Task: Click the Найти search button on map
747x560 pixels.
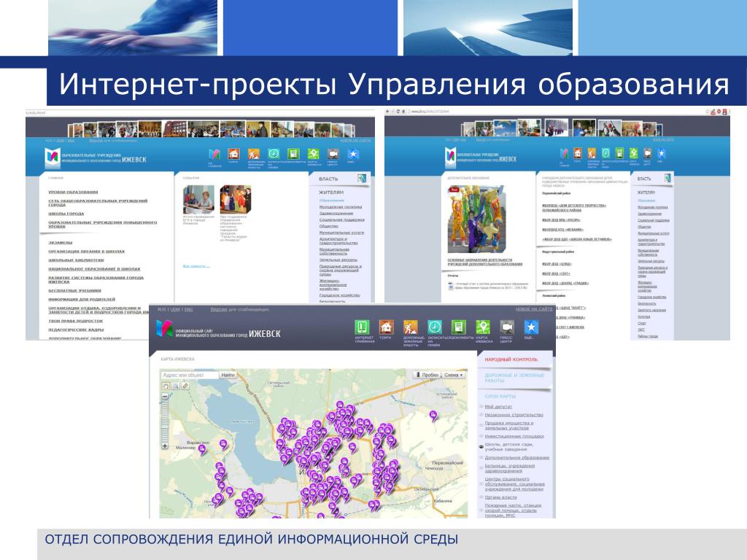Action: [x=228, y=376]
